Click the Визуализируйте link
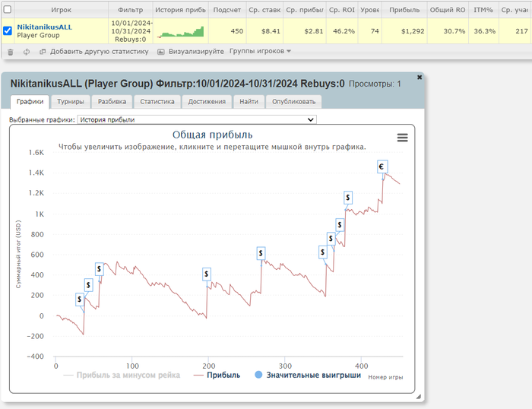 click(196, 52)
